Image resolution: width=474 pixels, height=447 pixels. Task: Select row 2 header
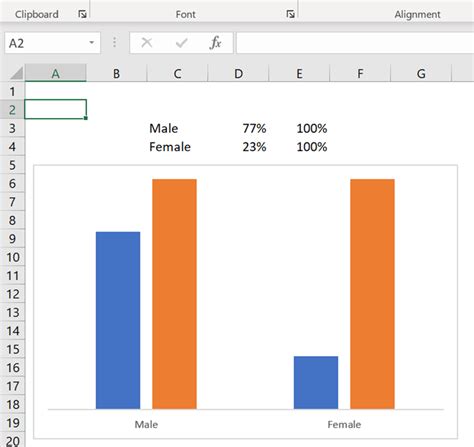pos(12,109)
